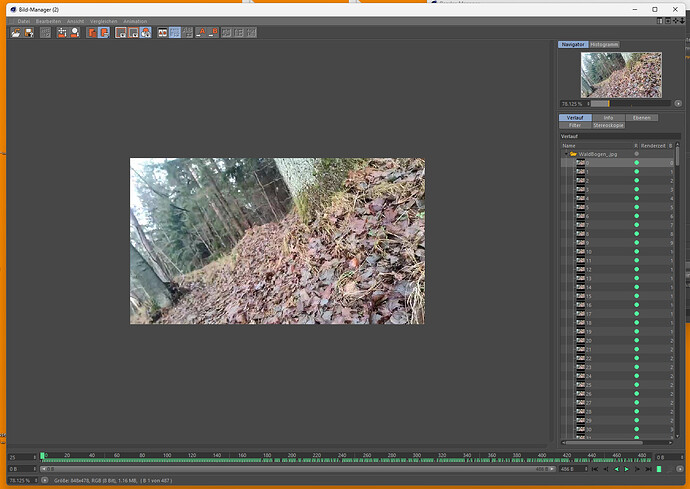Switch to the Navigator tab
690x489 pixels.
pyautogui.click(x=573, y=44)
